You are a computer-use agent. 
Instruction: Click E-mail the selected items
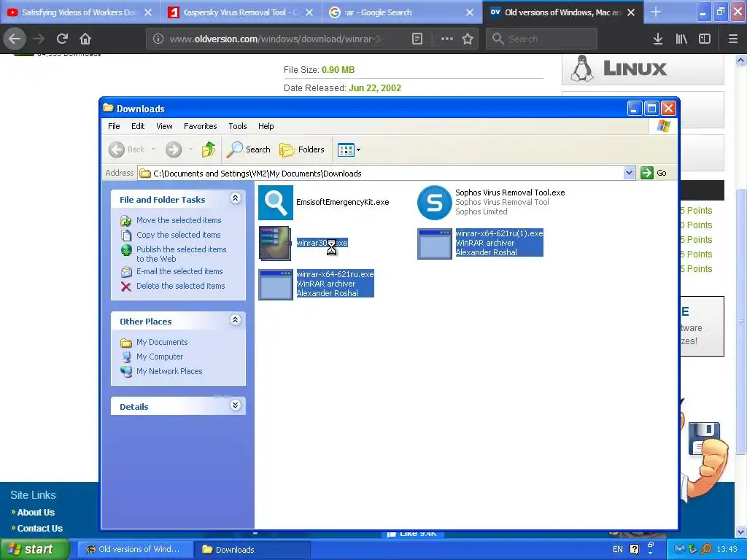[179, 271]
